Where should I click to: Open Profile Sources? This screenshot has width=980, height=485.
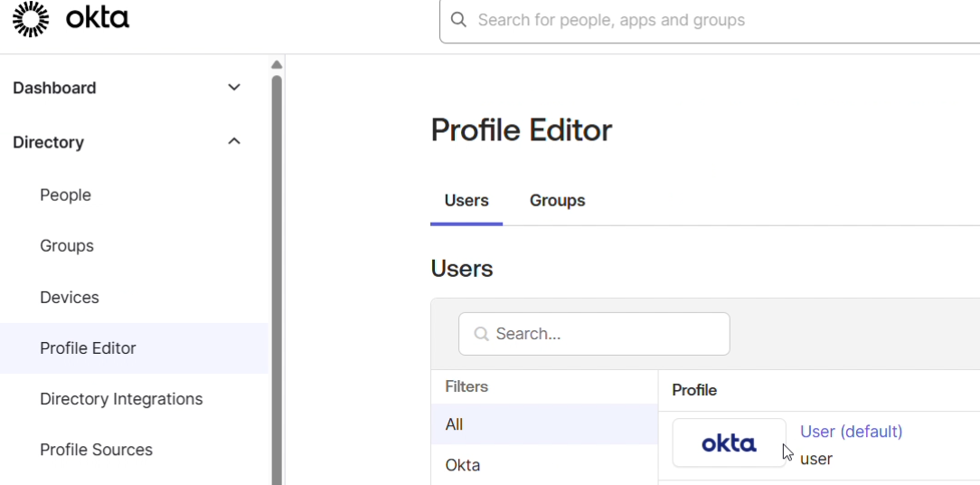point(96,450)
